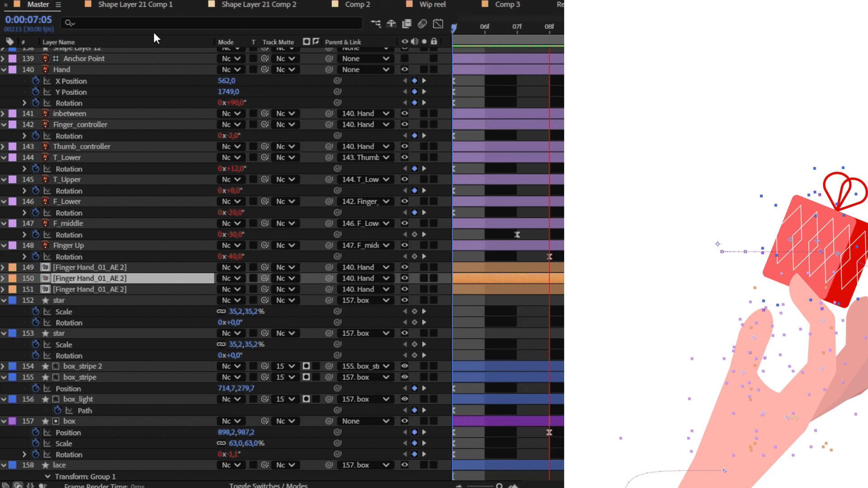
Task: Open the Composition Mini-Flowchart
Action: [376, 23]
